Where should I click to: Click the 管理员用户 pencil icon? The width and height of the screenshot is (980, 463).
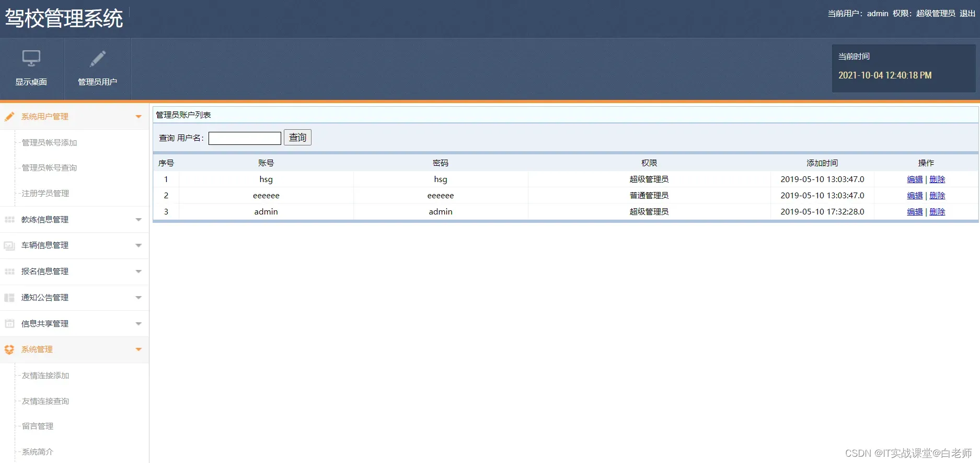98,59
